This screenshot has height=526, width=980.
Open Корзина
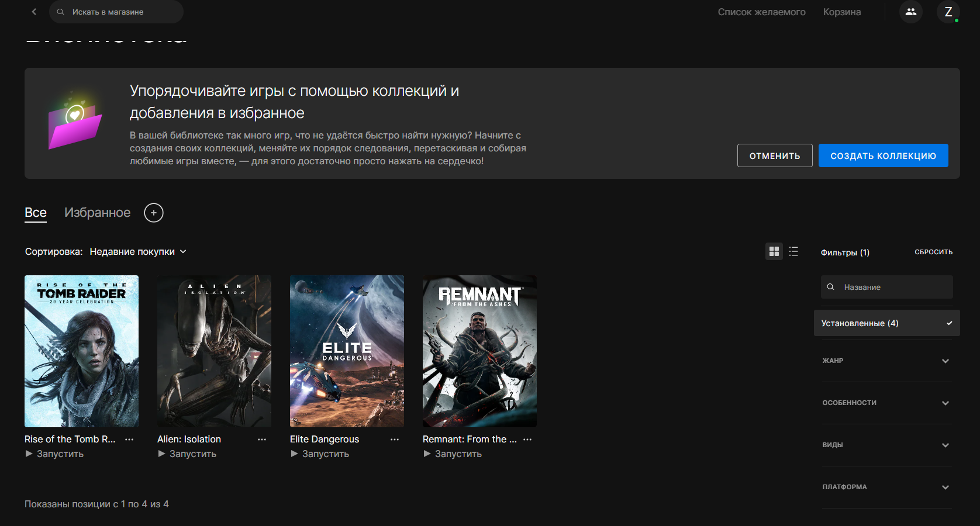(x=841, y=12)
